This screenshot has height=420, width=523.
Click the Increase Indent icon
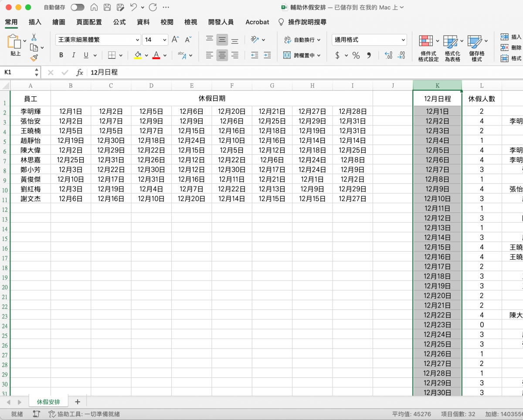pyautogui.click(x=267, y=55)
